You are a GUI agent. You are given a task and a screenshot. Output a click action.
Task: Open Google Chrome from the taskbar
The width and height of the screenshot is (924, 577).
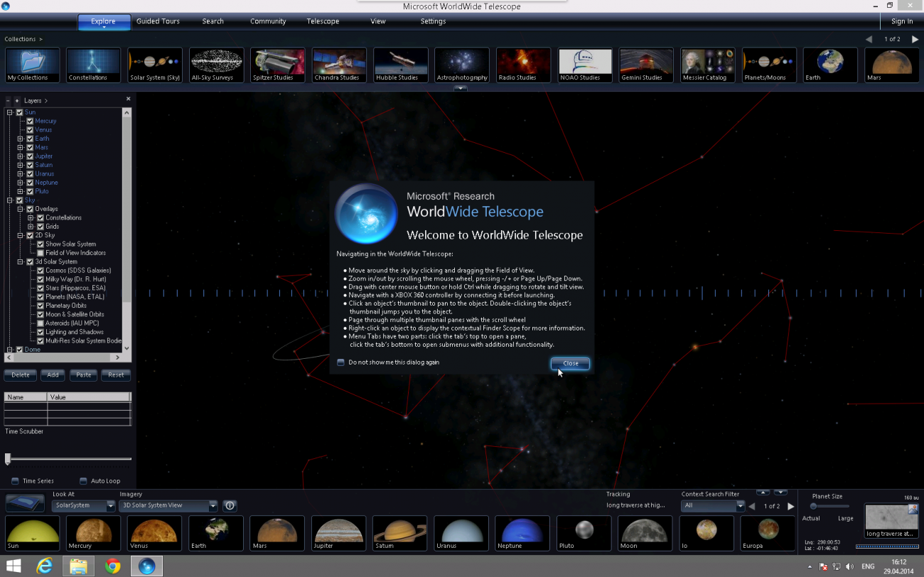pyautogui.click(x=112, y=566)
